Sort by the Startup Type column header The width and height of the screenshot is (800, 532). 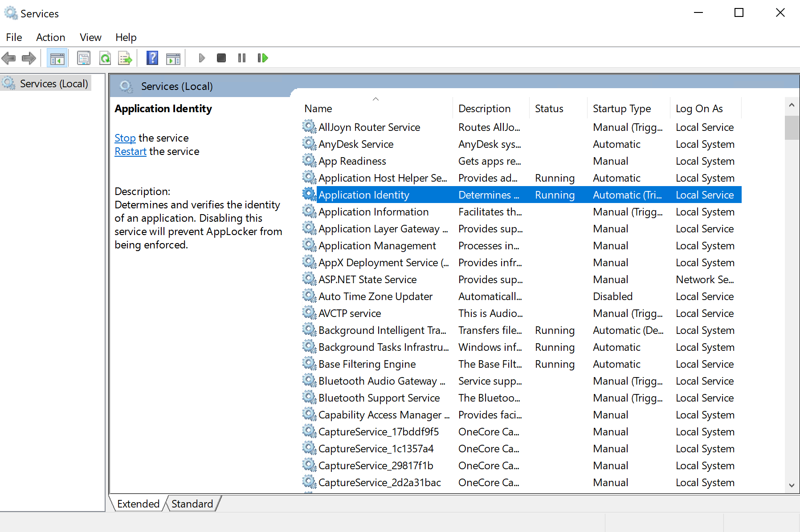[x=629, y=109]
